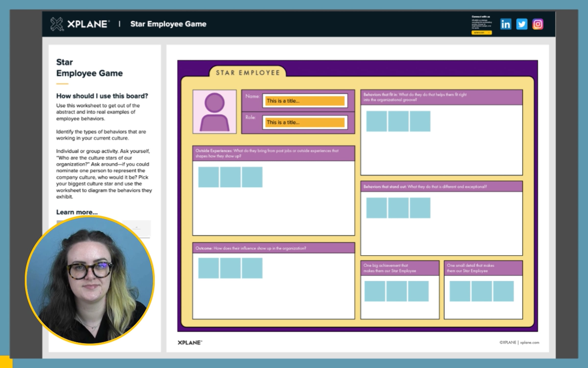Viewport: 588px width, 368px height.
Task: Open the Twitter bird icon
Action: point(522,24)
